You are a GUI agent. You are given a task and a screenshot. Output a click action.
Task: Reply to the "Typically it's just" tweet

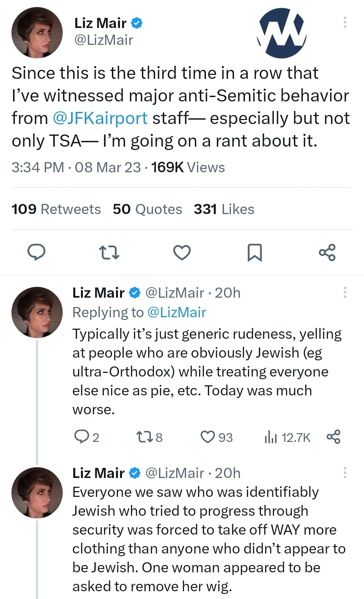tap(81, 437)
